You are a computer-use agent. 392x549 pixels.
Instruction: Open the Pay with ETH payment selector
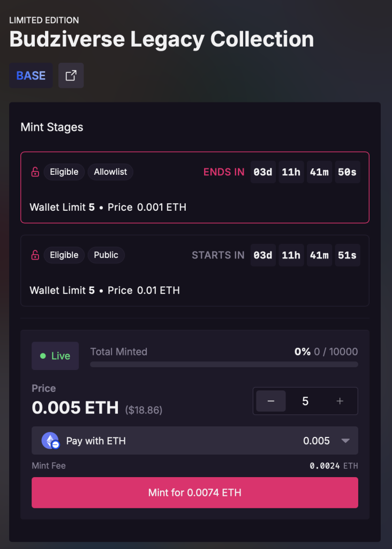pyautogui.click(x=195, y=441)
